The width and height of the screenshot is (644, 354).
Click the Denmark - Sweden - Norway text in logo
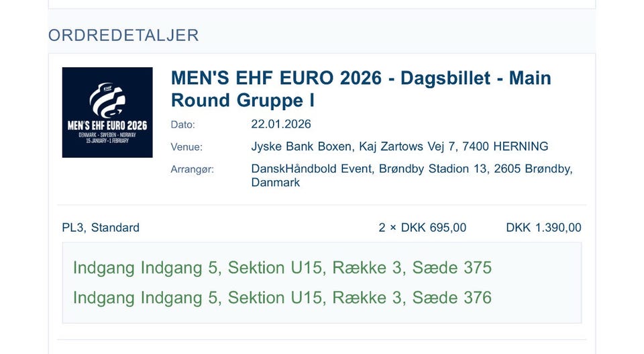pos(107,135)
